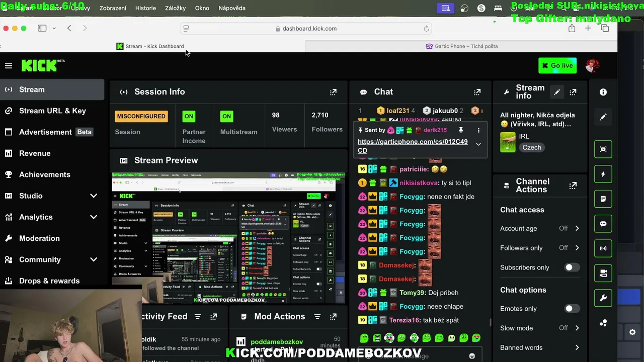The image size is (644, 362).
Task: Switch to the Gartic Phone tab
Action: [461, 46]
